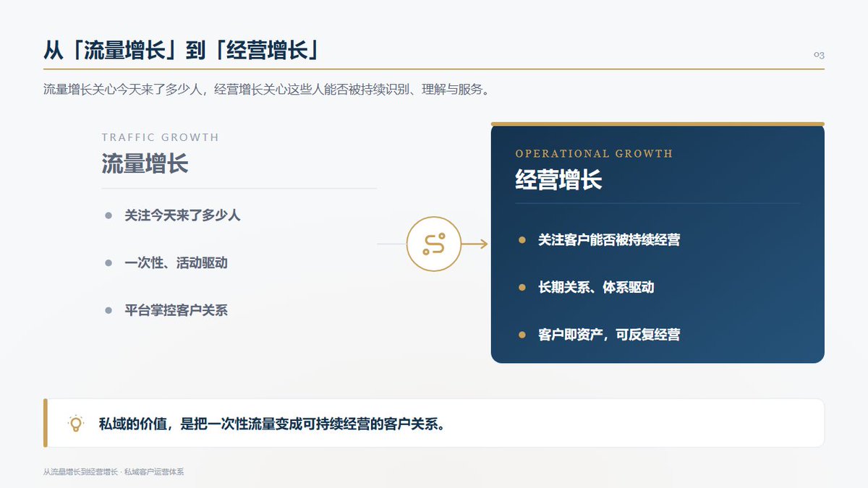Click the gray bullet beside 平台掌控客户关系
The image size is (868, 488).
[109, 311]
